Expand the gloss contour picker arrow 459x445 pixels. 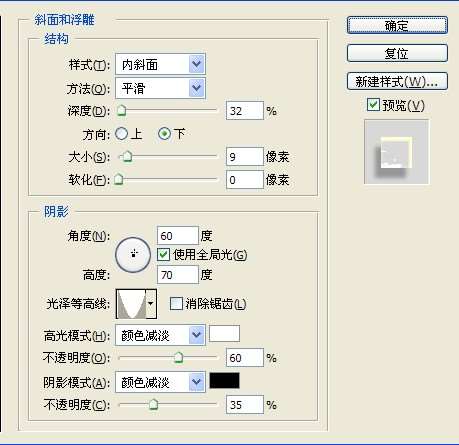pos(151,304)
